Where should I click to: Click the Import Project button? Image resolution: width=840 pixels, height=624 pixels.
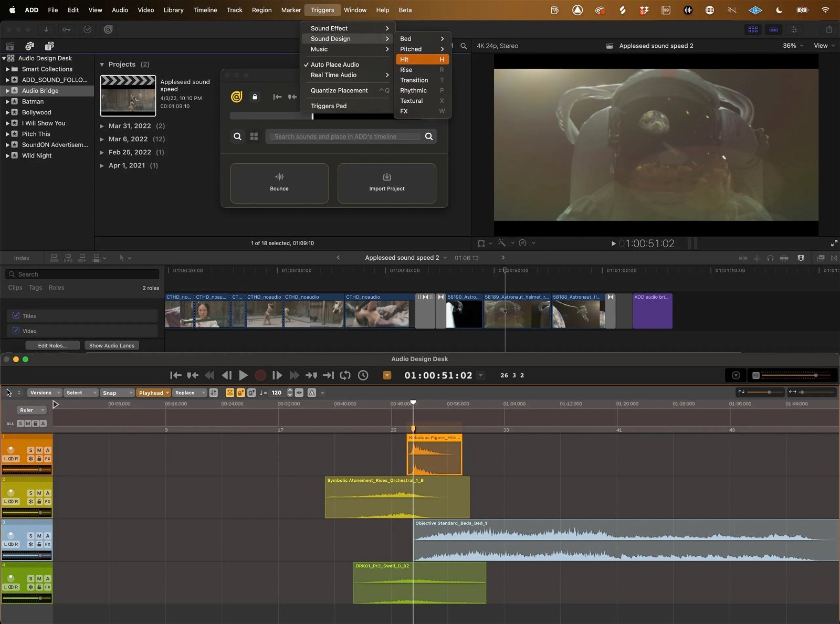pos(387,183)
